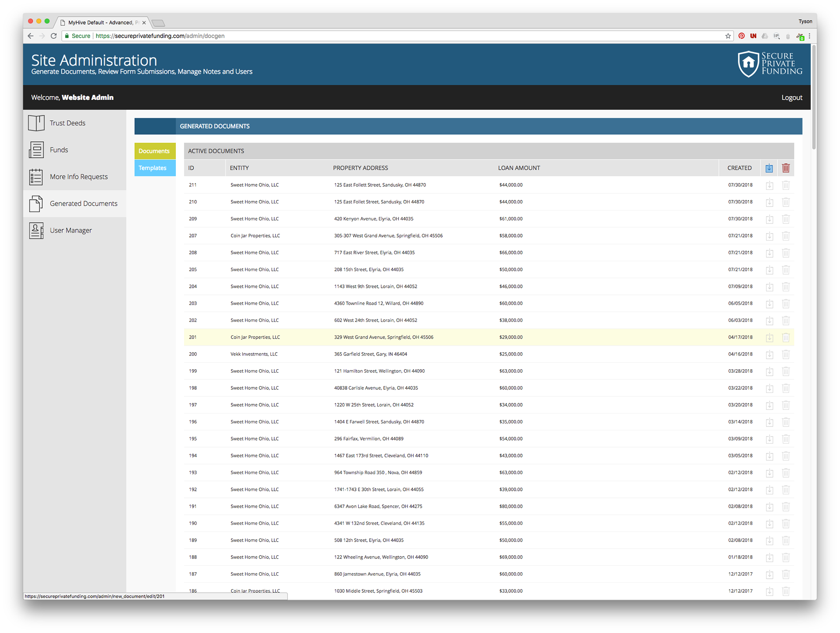
Task: Open Trust Deeds from the sidebar
Action: tap(67, 123)
